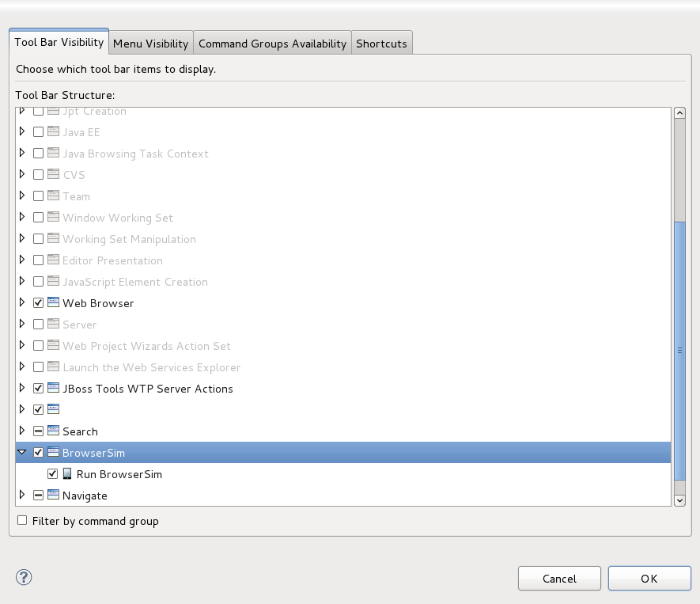Switch to the Menu Visibility tab
The width and height of the screenshot is (700, 604).
click(x=150, y=43)
